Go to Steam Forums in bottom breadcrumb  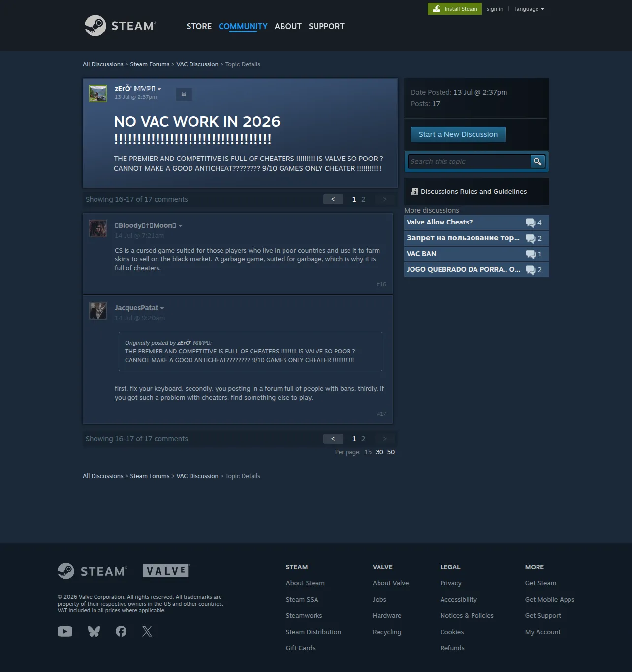[x=150, y=476]
